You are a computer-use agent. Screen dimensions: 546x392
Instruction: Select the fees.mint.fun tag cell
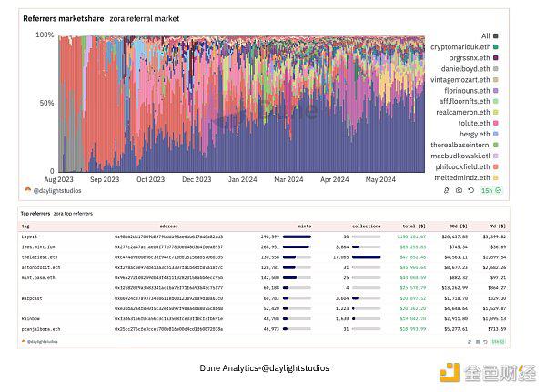click(38, 246)
